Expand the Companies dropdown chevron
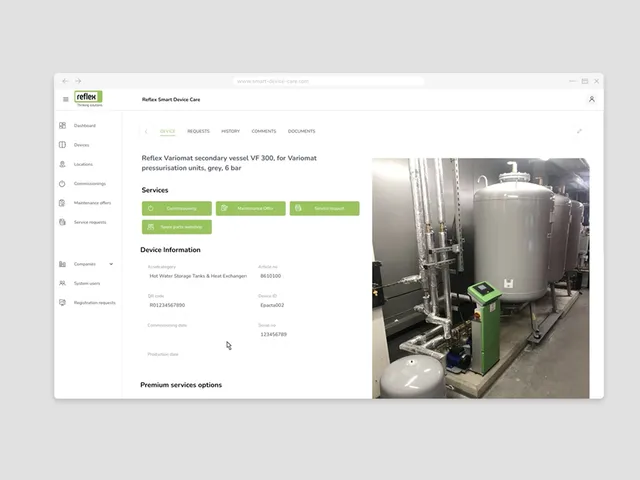Viewport: 640px width, 480px height. point(111,264)
